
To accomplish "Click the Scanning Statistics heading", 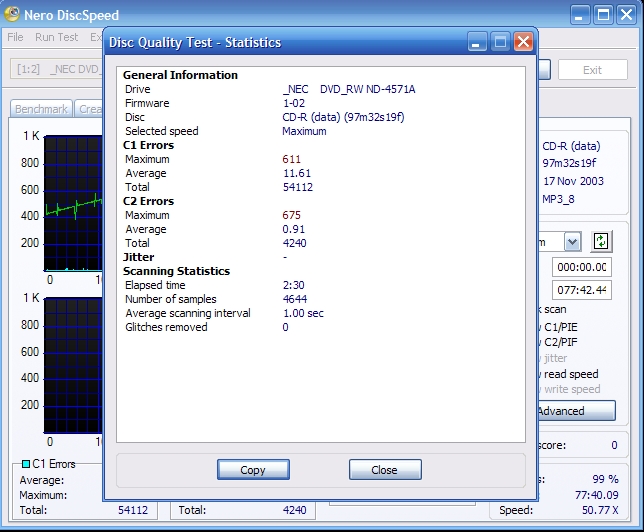I will (176, 271).
